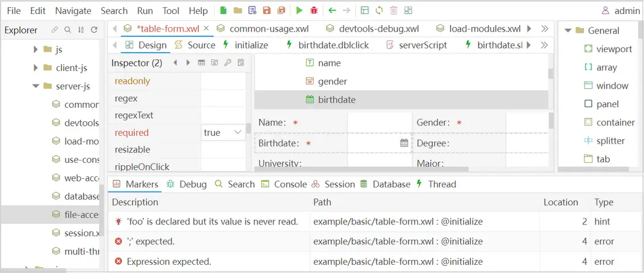
Task: Click the Inspector key icon
Action: pyautogui.click(x=227, y=63)
